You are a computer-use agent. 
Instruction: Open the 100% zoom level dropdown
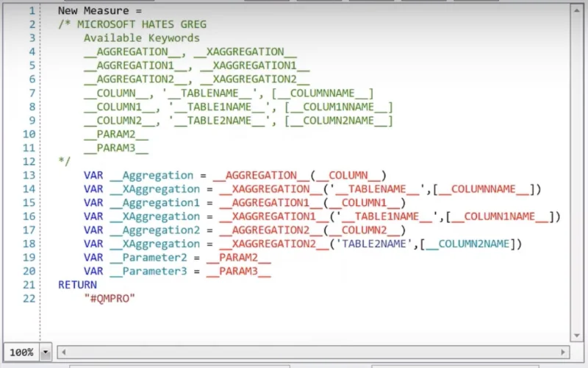(46, 353)
